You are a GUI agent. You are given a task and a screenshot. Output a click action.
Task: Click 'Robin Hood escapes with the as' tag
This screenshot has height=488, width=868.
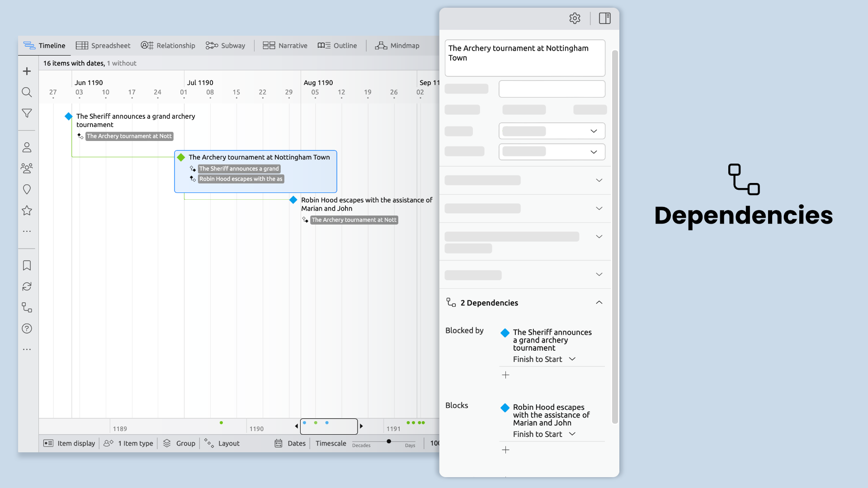click(x=241, y=179)
